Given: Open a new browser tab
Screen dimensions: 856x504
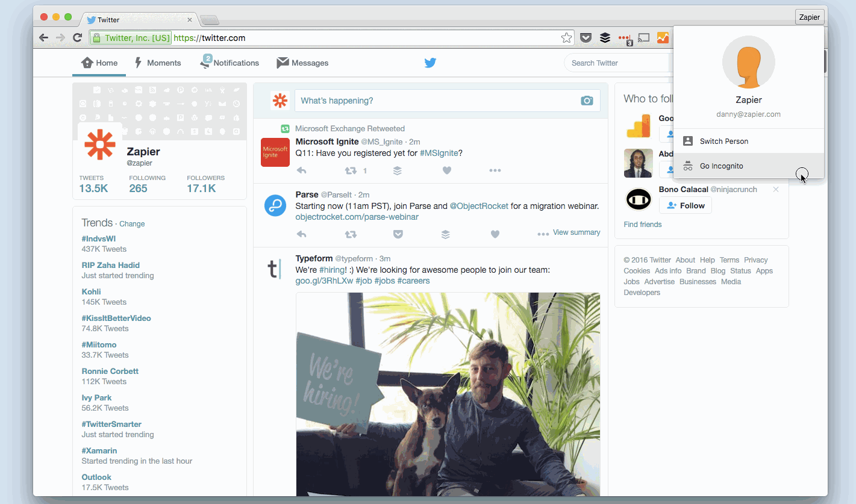Looking at the screenshot, I should (x=209, y=20).
